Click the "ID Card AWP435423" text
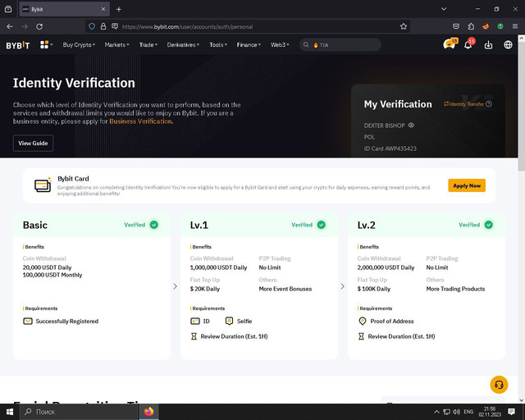 point(390,148)
